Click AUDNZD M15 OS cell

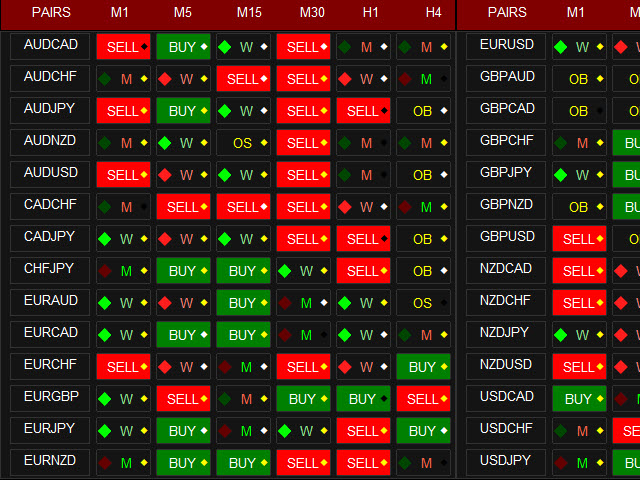(243, 143)
